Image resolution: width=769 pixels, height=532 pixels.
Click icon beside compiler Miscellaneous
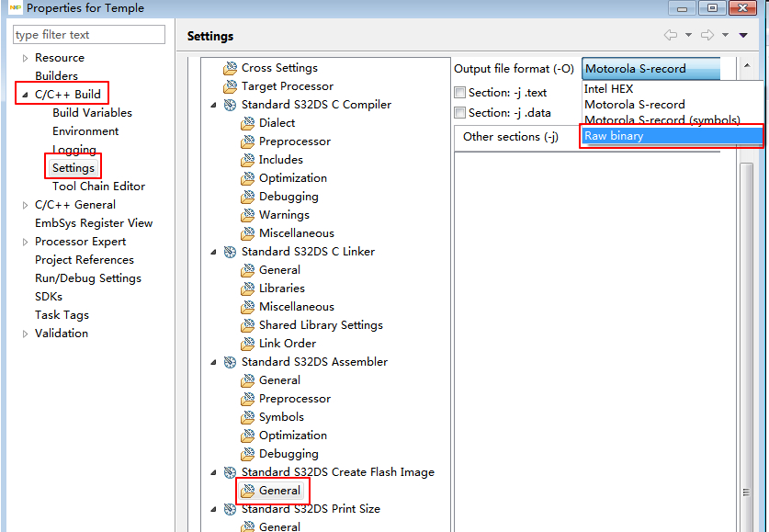click(x=248, y=233)
